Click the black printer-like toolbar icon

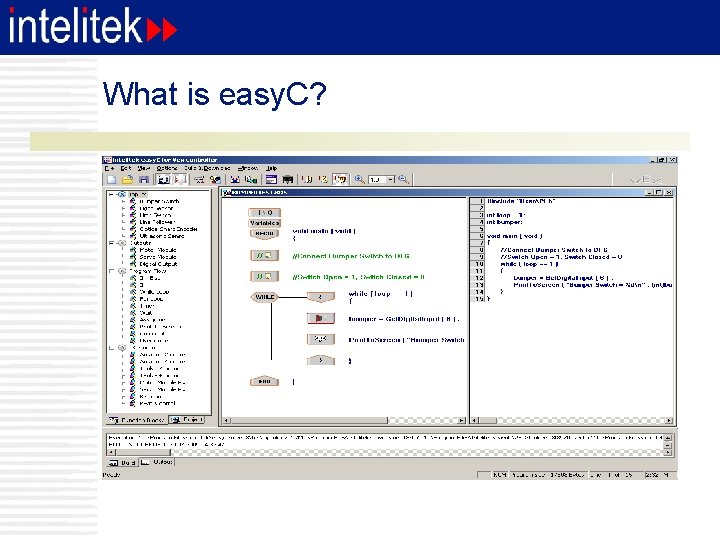[x=288, y=180]
